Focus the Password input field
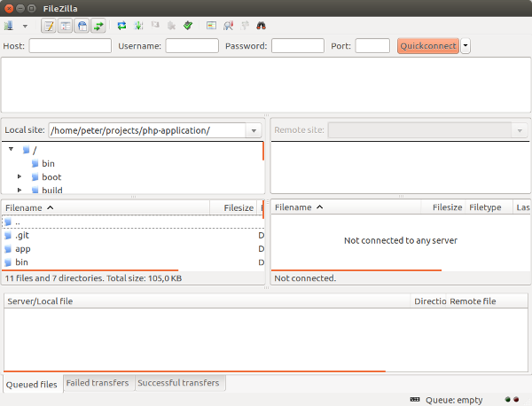The height and width of the screenshot is (406, 532). [298, 46]
